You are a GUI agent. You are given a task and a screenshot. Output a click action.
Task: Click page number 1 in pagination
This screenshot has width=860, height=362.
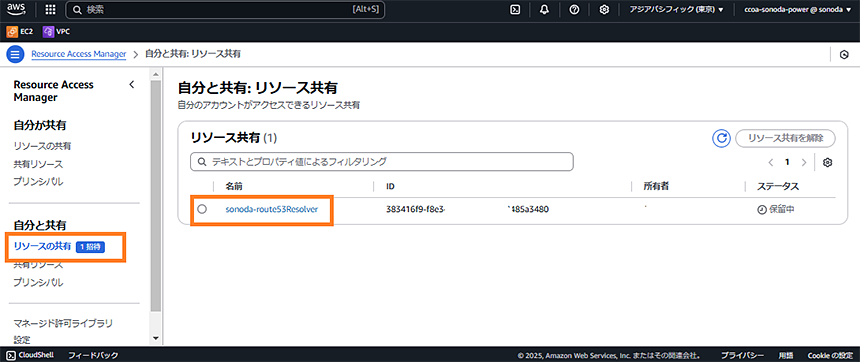tap(787, 162)
